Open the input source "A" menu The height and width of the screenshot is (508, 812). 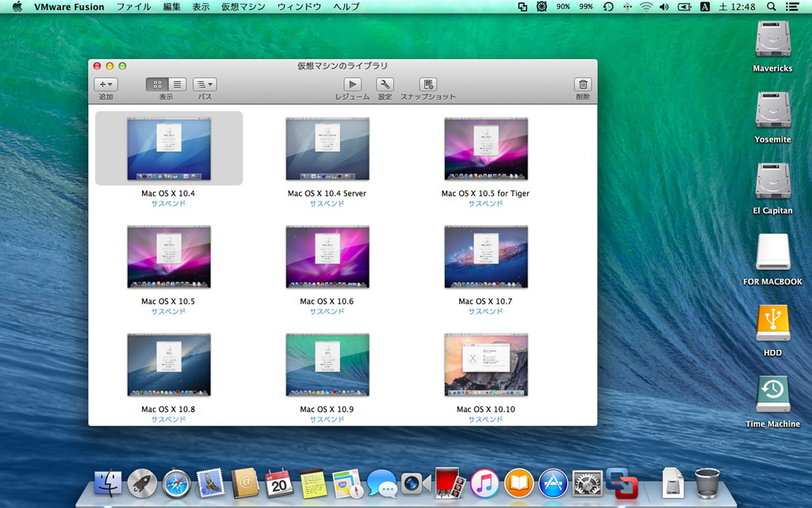click(704, 6)
